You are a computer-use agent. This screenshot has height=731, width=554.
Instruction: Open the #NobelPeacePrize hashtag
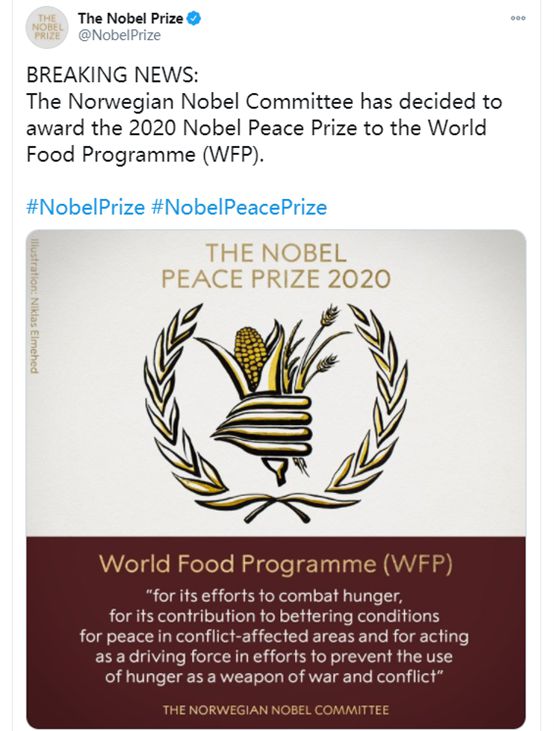239,207
